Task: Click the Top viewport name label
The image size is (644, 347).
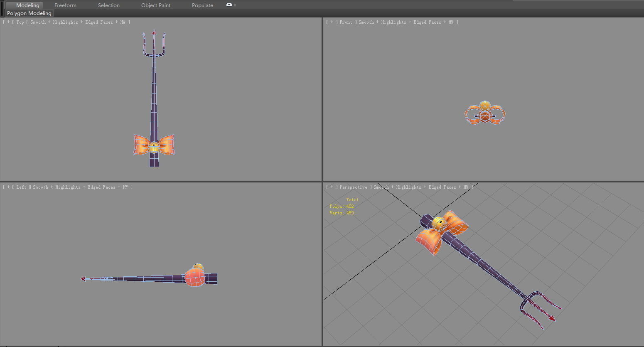Action: (20, 22)
